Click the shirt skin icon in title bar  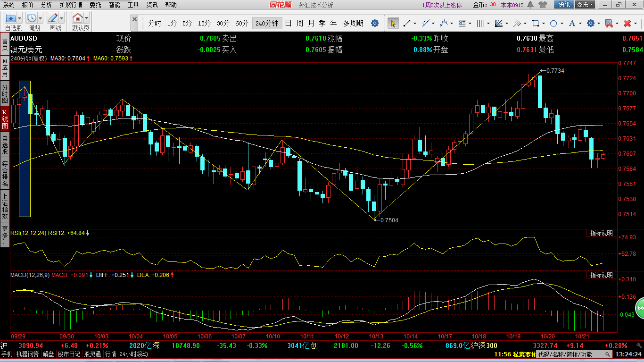point(543,5)
